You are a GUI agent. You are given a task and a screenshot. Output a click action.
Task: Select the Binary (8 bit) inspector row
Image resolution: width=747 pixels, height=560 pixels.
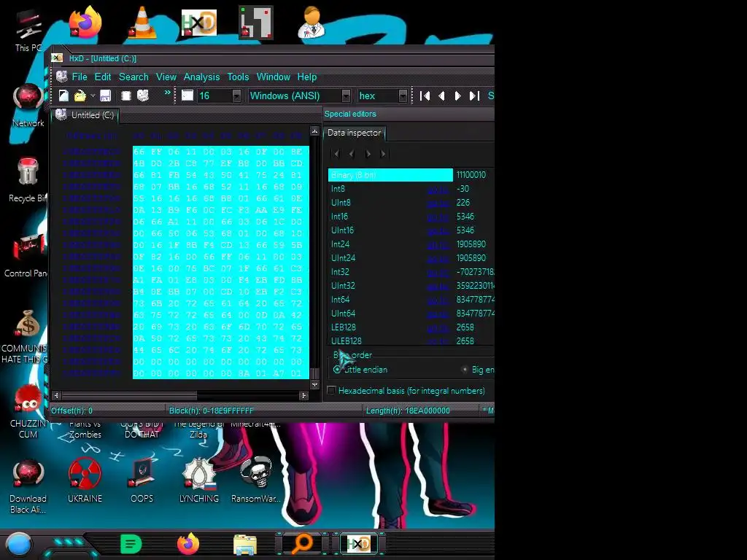pos(390,175)
